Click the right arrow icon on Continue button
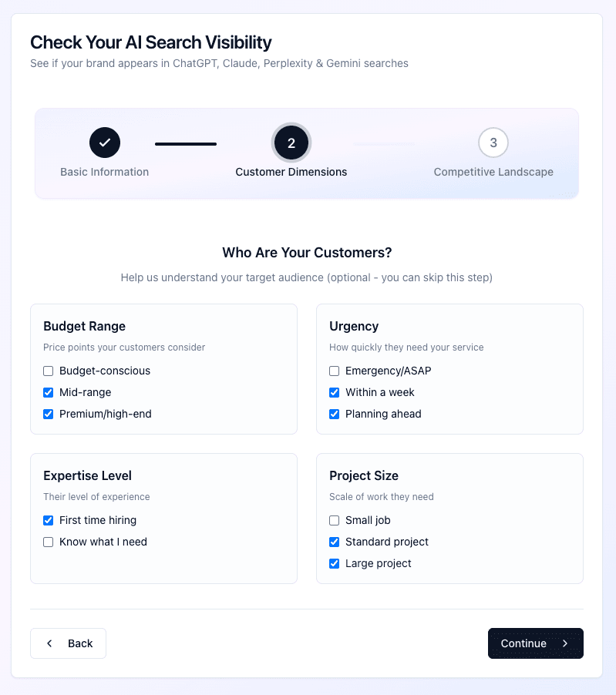Image resolution: width=616 pixels, height=695 pixels. click(x=564, y=643)
